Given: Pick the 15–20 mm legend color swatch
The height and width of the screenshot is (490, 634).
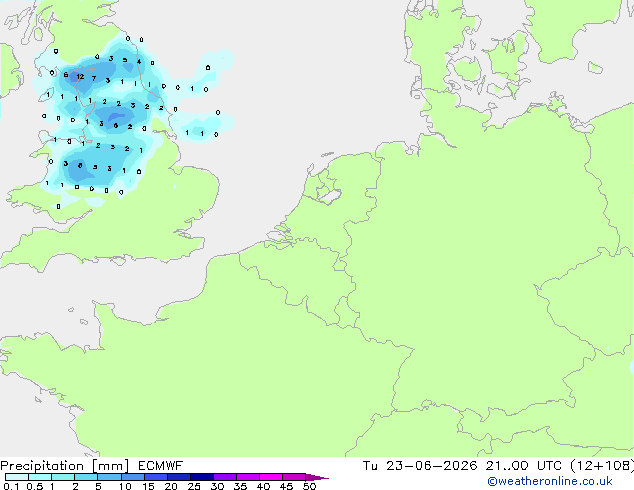Looking at the screenshot, I should point(156,477).
